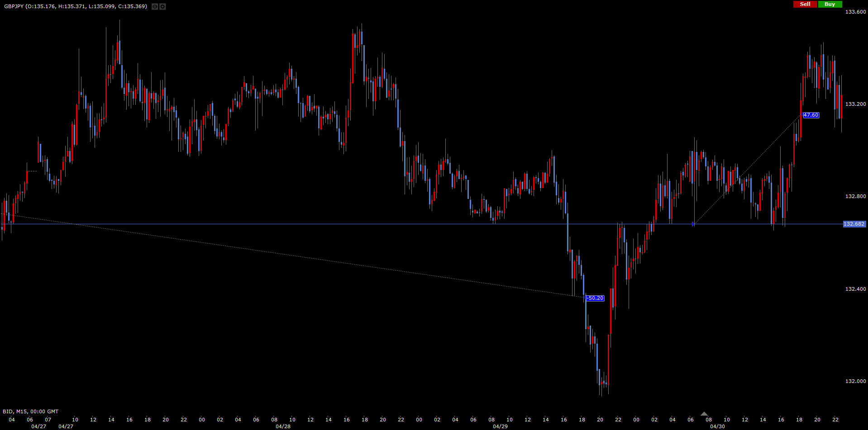
Task: Click the 133.600 price axis label
Action: coord(855,12)
